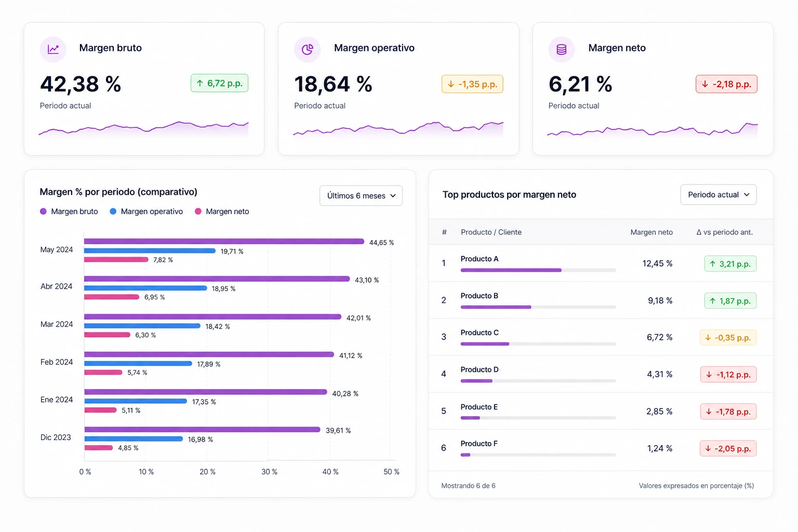Sort by Producto / Cliente column header
The image size is (798, 532).
(491, 232)
